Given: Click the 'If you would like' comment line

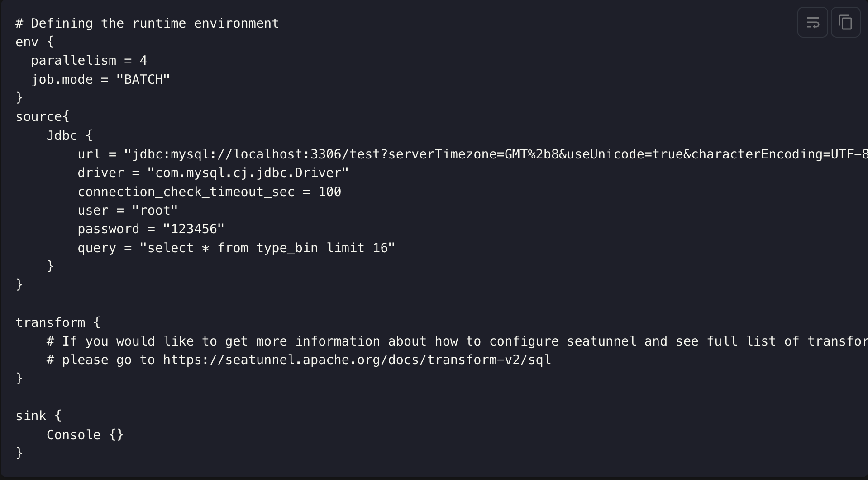Looking at the screenshot, I should [457, 341].
